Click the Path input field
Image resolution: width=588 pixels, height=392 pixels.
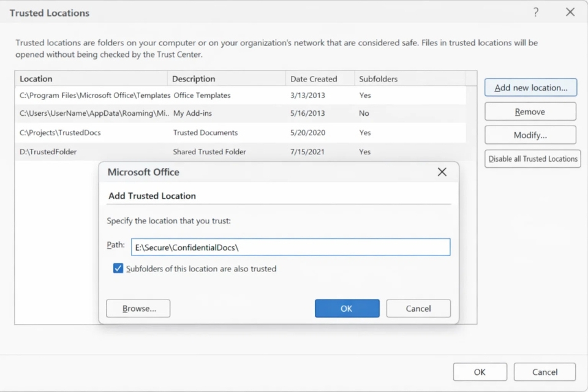click(x=290, y=247)
